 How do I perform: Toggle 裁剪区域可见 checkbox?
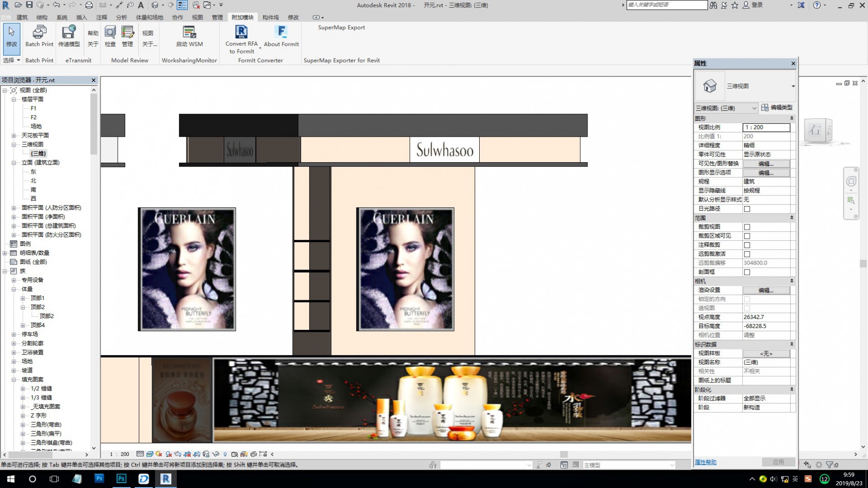[x=747, y=236]
